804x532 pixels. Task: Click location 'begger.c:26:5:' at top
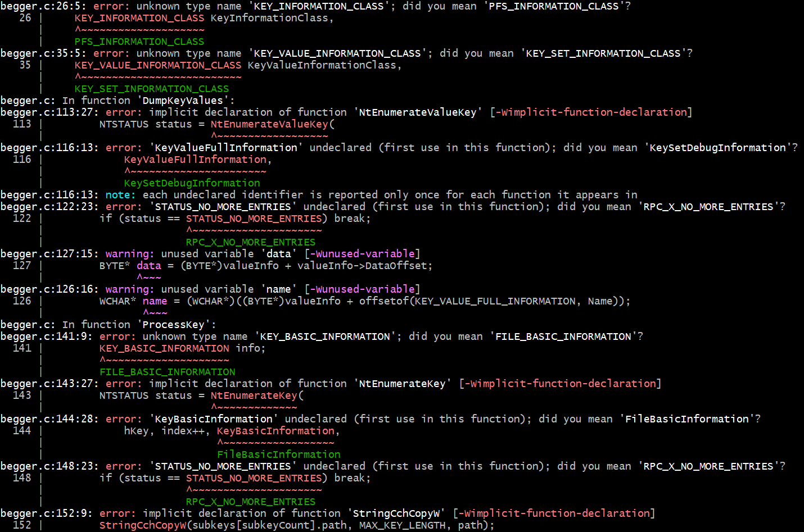tap(44, 6)
